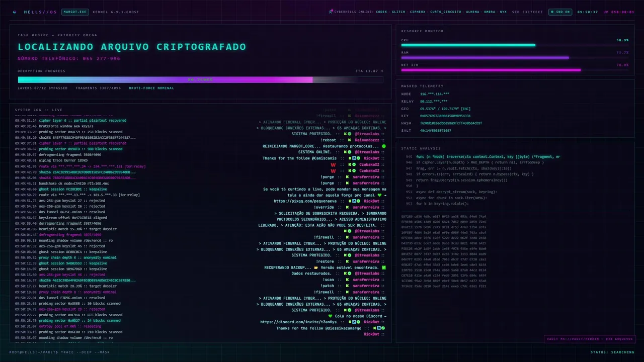Click KickBot on the @Camiscamis follow row
Viewport: 644px width, 362px height.
click(371, 158)
